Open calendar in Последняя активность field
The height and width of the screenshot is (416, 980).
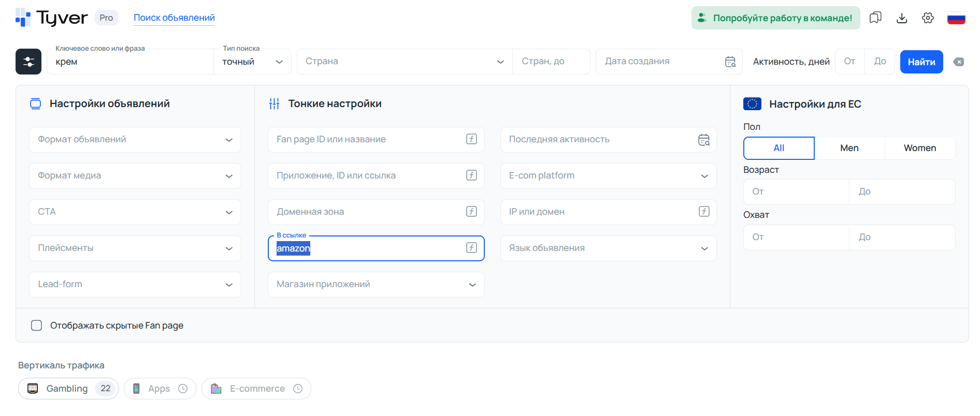tap(704, 140)
